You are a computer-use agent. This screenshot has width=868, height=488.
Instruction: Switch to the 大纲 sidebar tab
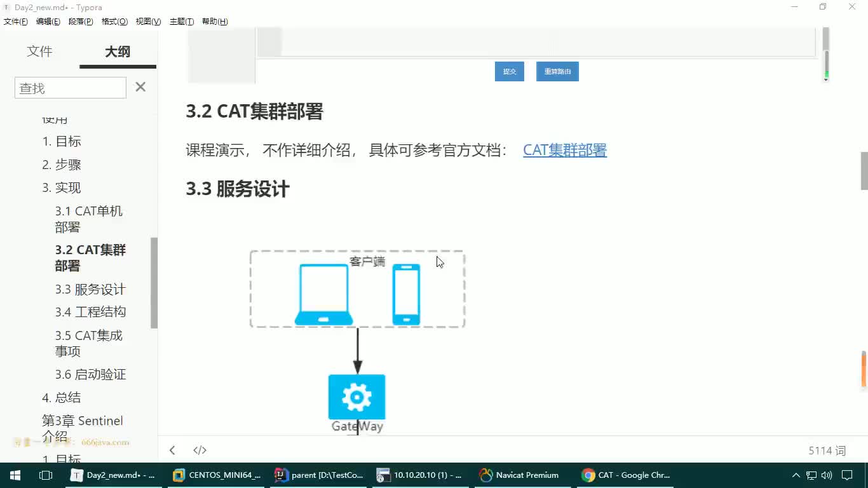coord(118,51)
